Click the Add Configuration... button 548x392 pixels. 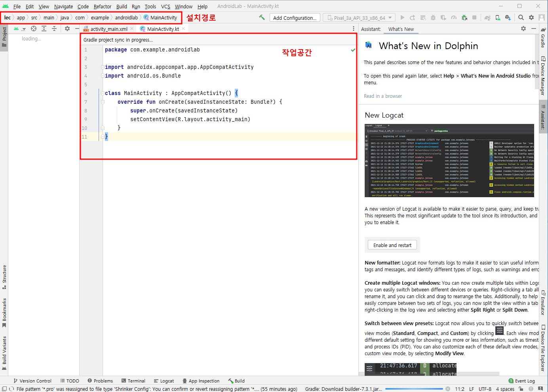(295, 18)
